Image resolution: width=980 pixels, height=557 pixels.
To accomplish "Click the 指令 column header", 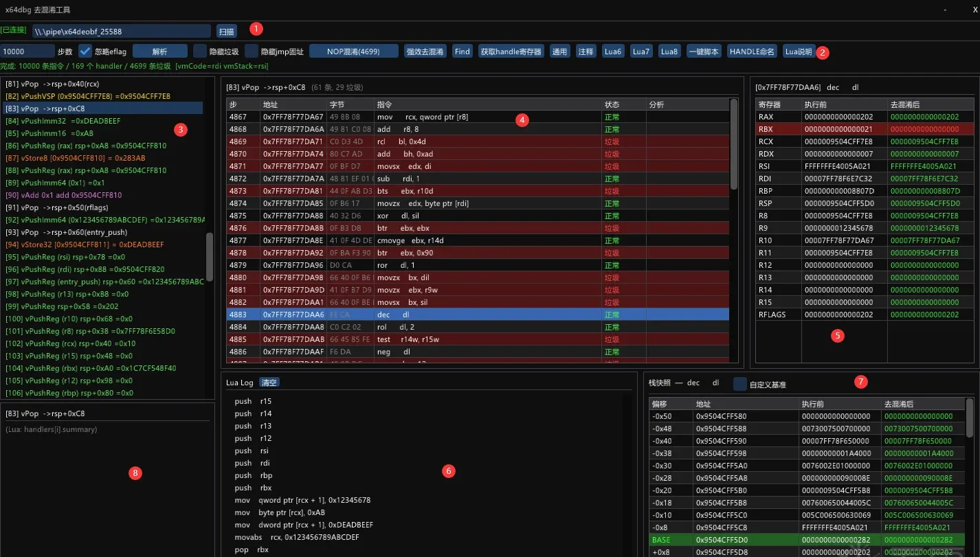I will [487, 104].
